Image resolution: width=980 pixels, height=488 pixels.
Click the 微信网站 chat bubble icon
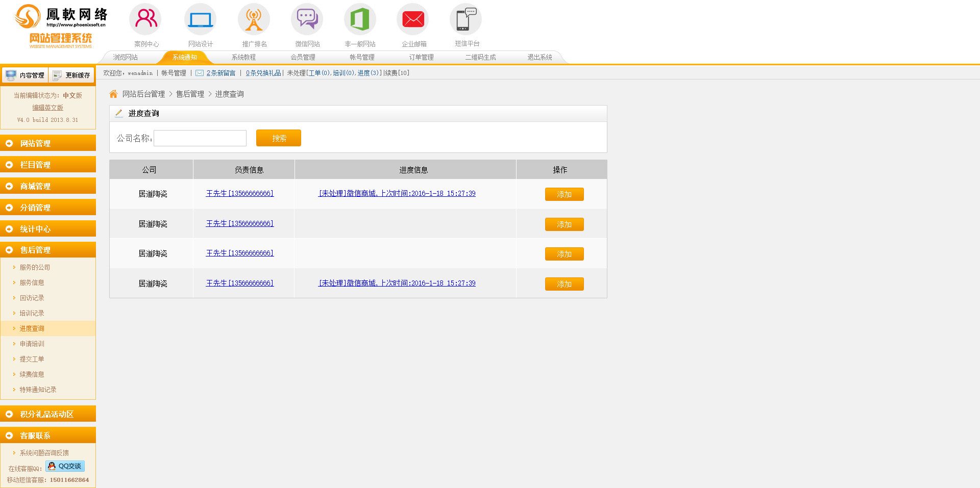tap(307, 19)
